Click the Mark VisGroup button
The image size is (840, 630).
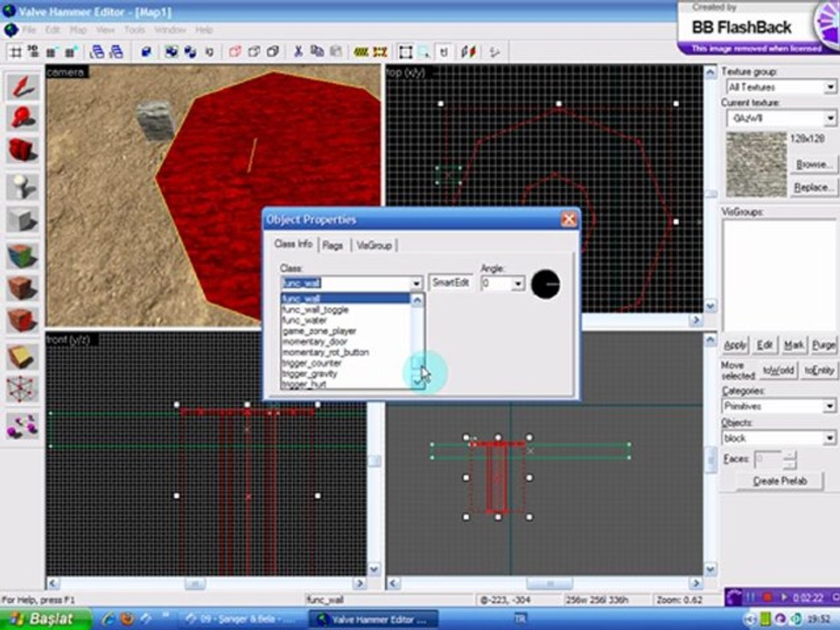[x=794, y=345]
